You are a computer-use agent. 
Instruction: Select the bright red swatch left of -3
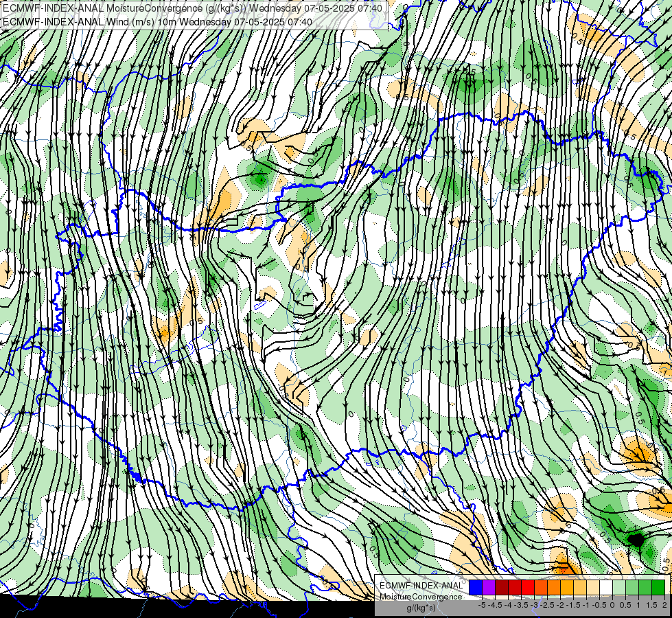[528, 587]
